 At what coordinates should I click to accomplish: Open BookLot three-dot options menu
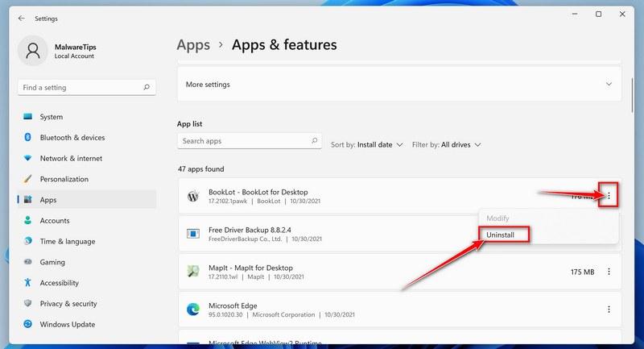(x=609, y=196)
